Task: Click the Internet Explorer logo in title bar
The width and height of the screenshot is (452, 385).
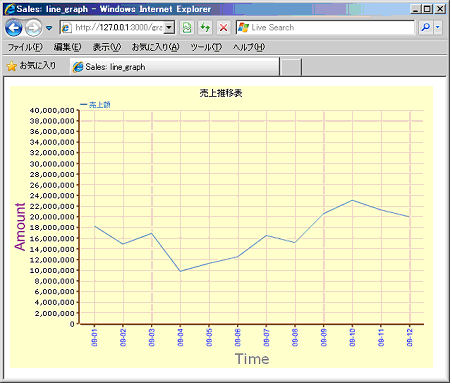Action: tap(10, 9)
